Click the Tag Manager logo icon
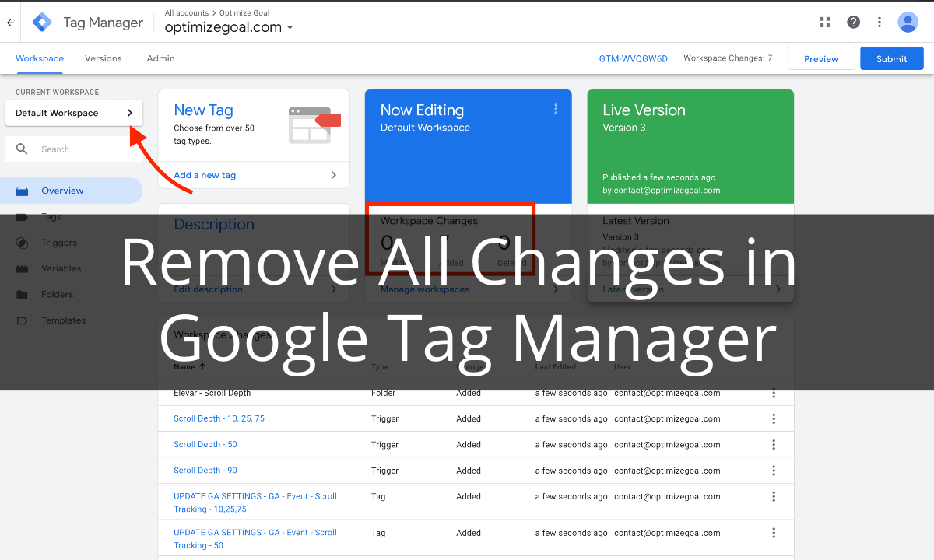 [x=42, y=23]
